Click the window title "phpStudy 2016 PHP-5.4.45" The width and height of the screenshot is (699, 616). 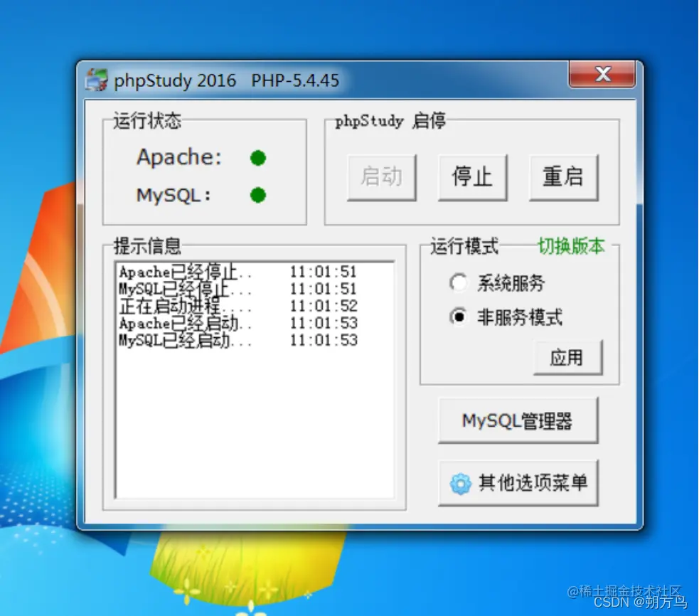(x=226, y=81)
